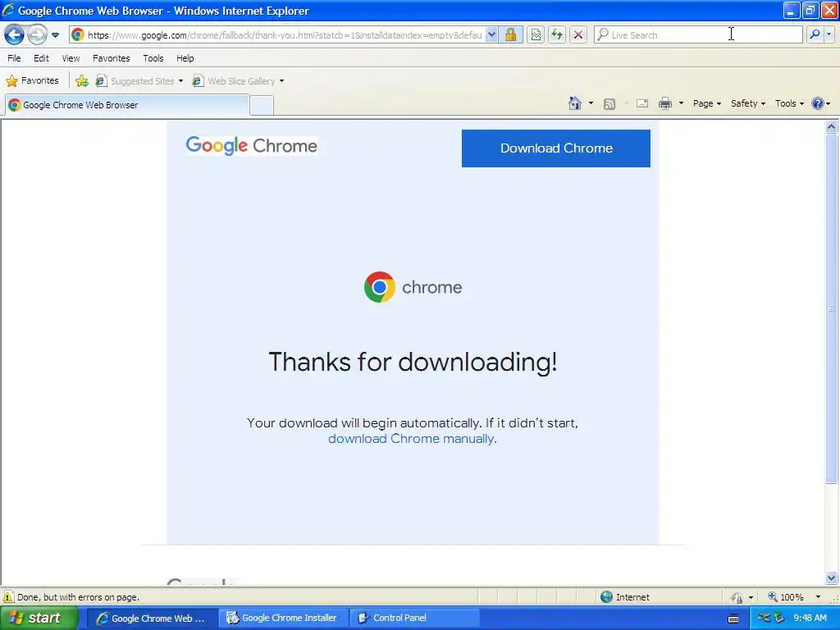Open the Page command bar menu
Viewport: 840px width, 630px height.
coord(706,103)
